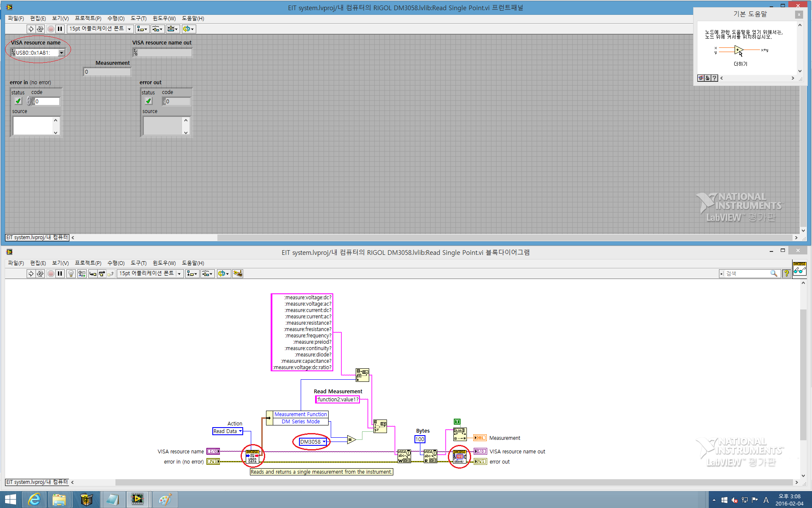Open Distribute Objects menu in front panel
The height and width of the screenshot is (508, 812).
(x=158, y=29)
